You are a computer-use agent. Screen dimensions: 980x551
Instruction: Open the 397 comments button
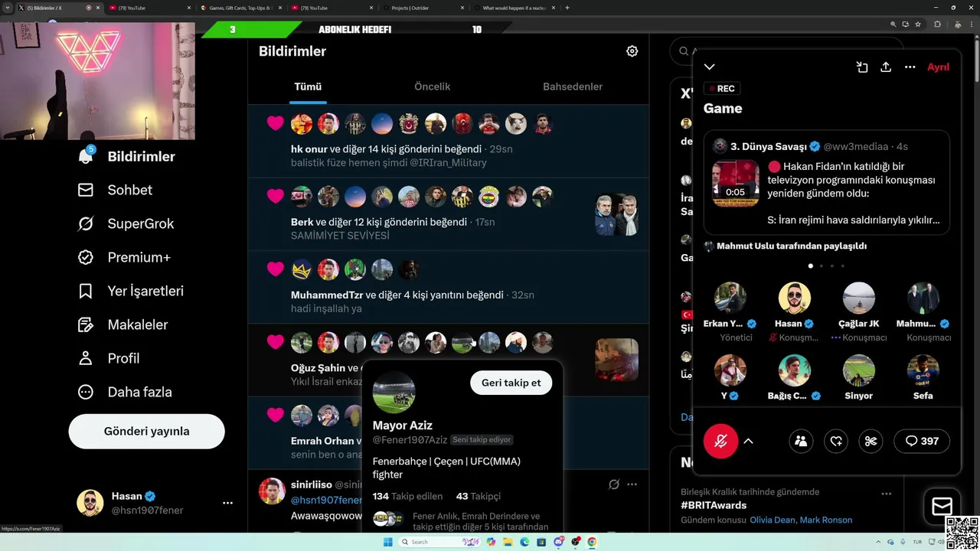pos(922,441)
